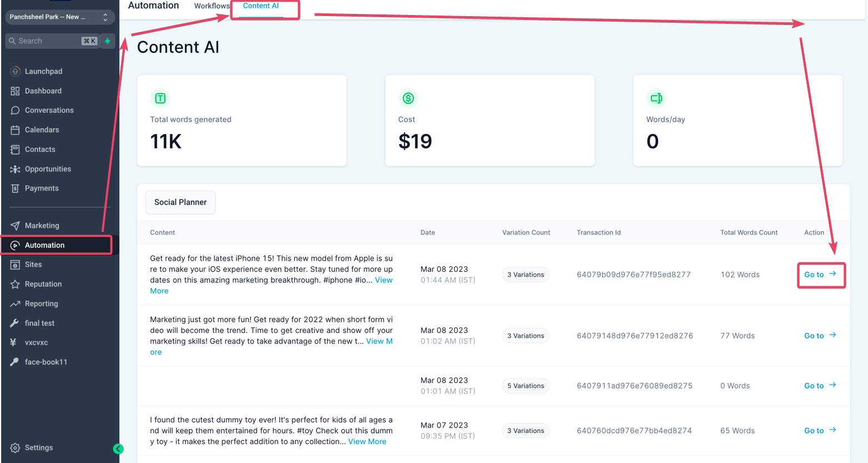Open the Settings gear icon
The width and height of the screenshot is (868, 463).
click(x=15, y=448)
